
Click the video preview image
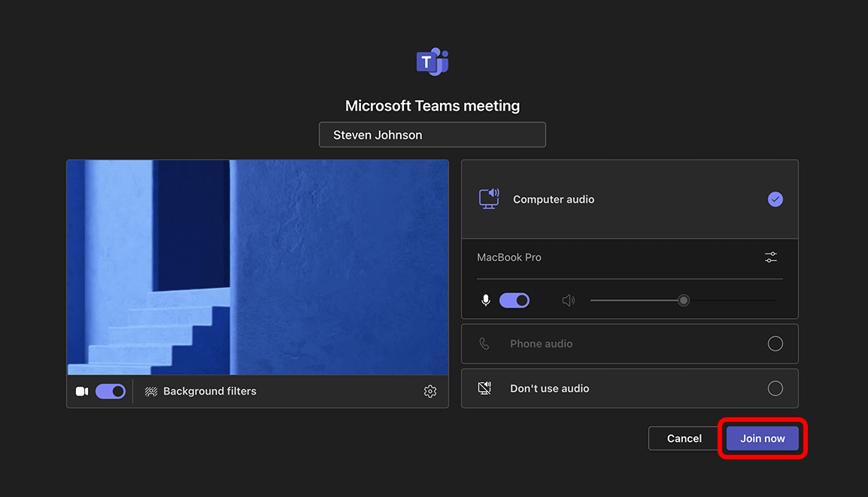(x=257, y=268)
